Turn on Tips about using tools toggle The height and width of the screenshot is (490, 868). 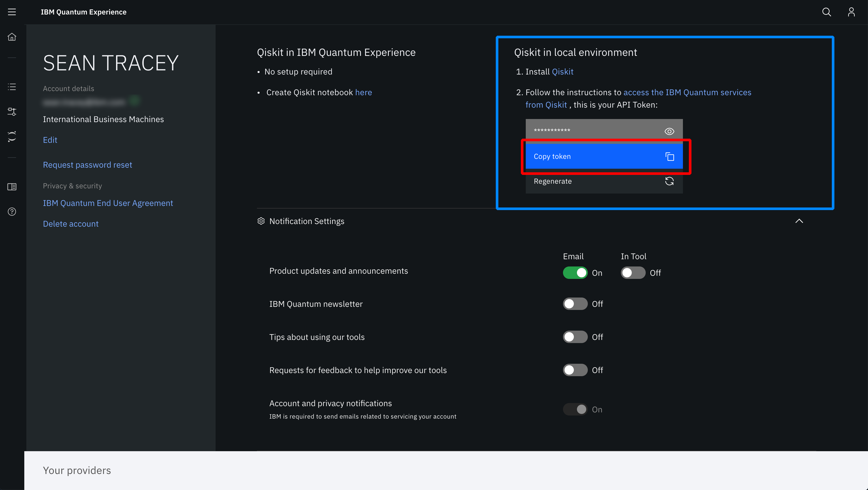pos(575,337)
